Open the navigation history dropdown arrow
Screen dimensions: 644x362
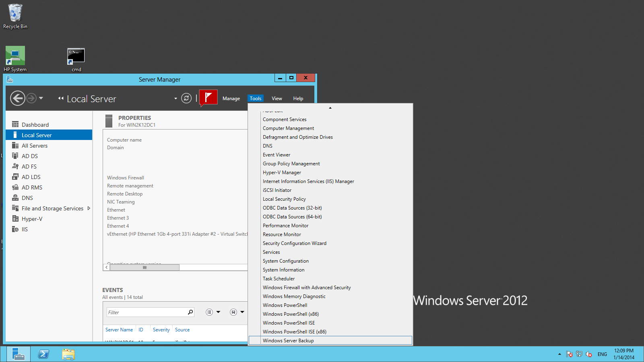[x=41, y=98]
